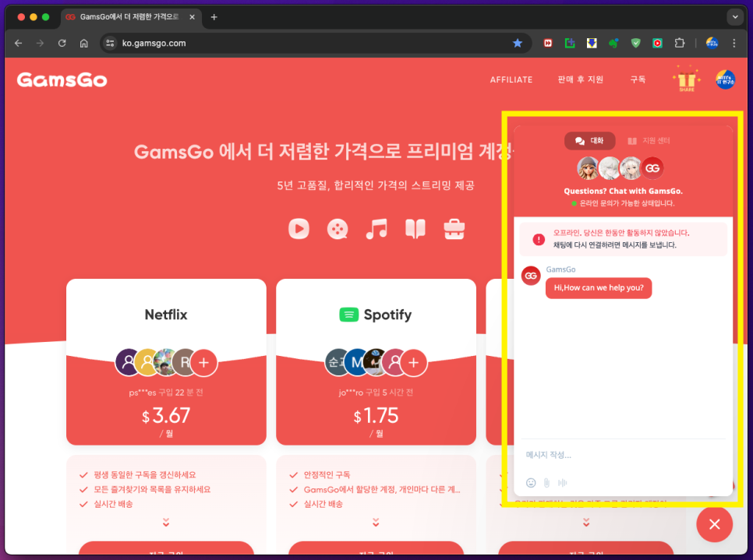Open the browser extensions puzzle icon

679,43
